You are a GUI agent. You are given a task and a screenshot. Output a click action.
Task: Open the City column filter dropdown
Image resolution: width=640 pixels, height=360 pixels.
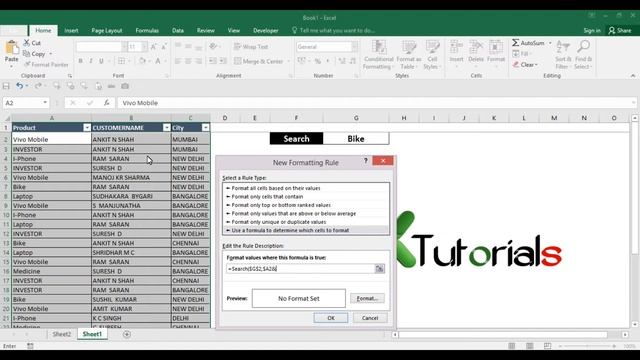click(205, 128)
